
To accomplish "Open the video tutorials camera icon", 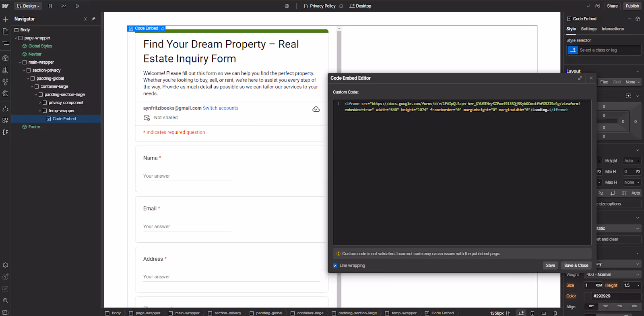I will [x=6, y=312].
